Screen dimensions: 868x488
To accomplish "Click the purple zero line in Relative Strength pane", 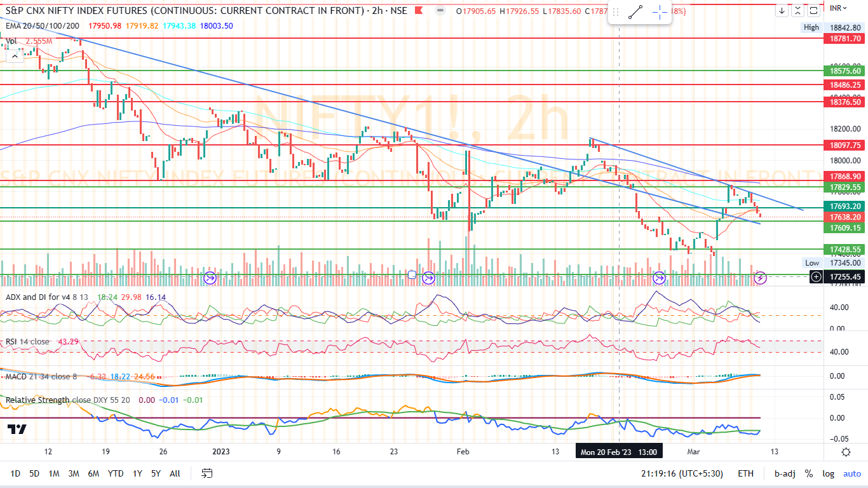I will (x=381, y=417).
